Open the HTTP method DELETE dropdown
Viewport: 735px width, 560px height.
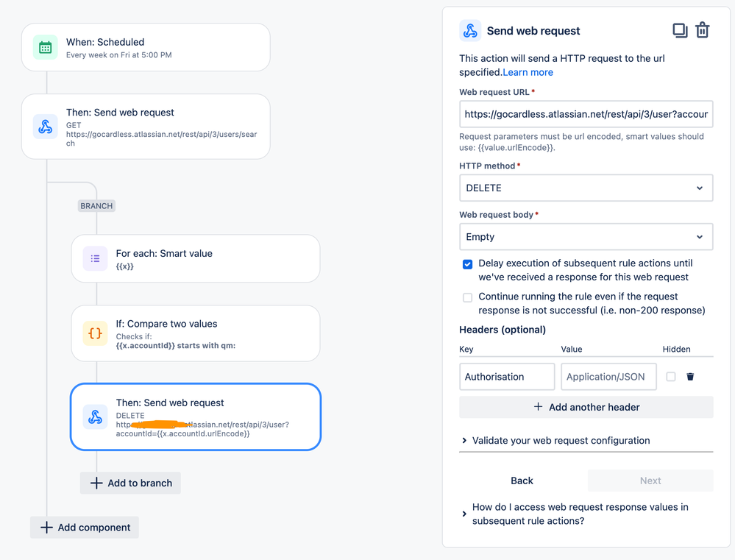pos(586,188)
